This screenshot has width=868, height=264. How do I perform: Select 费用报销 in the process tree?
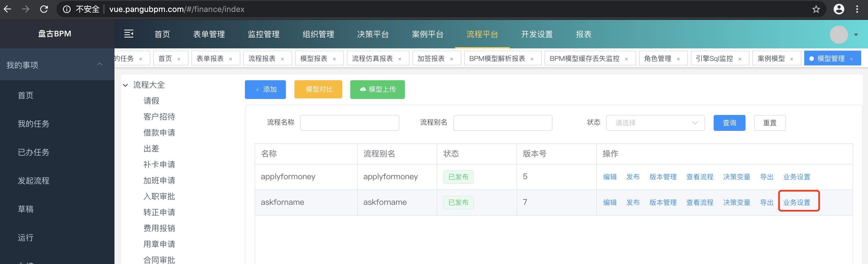tap(159, 228)
